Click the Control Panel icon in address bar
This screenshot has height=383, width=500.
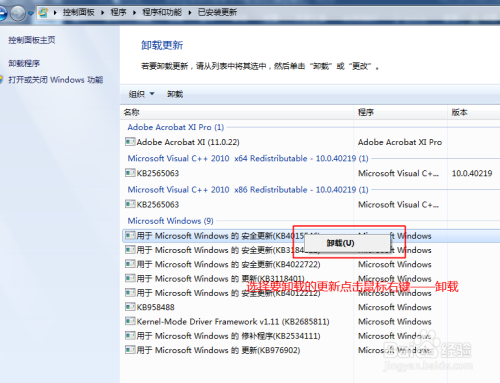43,13
